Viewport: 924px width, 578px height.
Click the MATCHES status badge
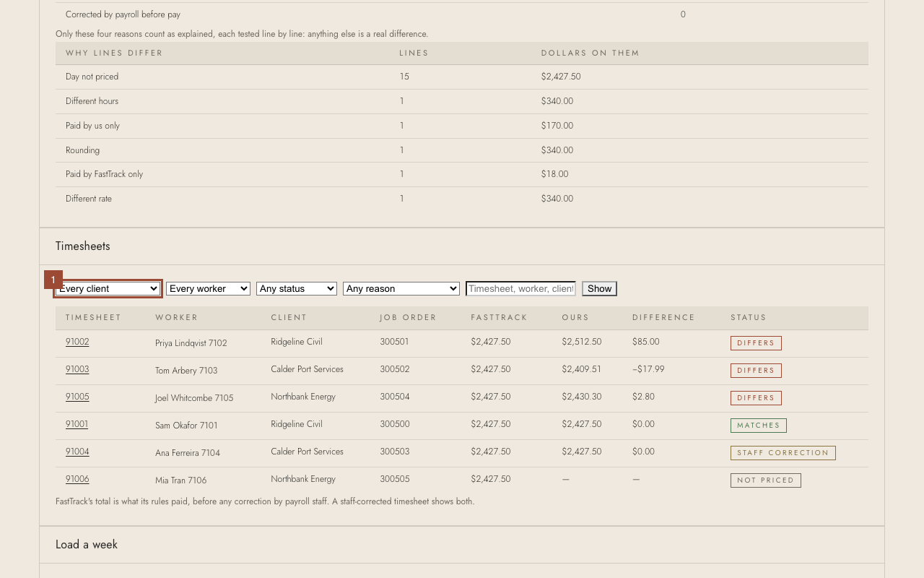[x=759, y=426]
